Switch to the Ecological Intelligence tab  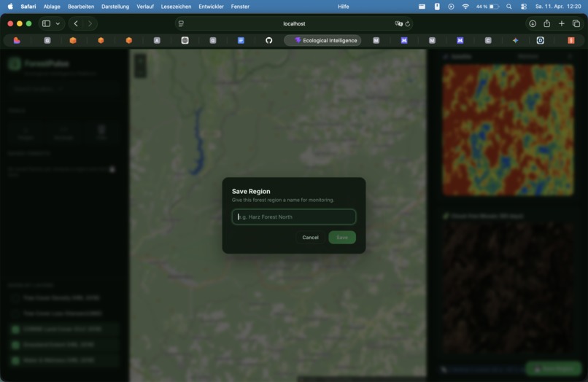coord(322,40)
